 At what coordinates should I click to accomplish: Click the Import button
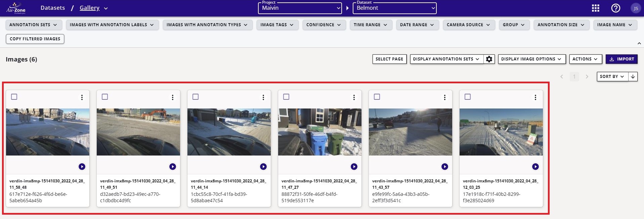pyautogui.click(x=621, y=59)
